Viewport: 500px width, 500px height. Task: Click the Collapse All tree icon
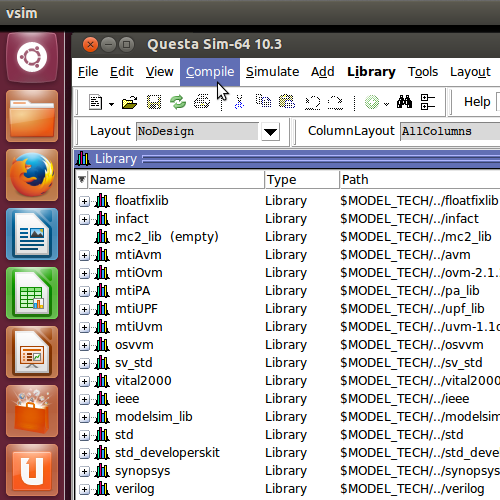[x=428, y=102]
